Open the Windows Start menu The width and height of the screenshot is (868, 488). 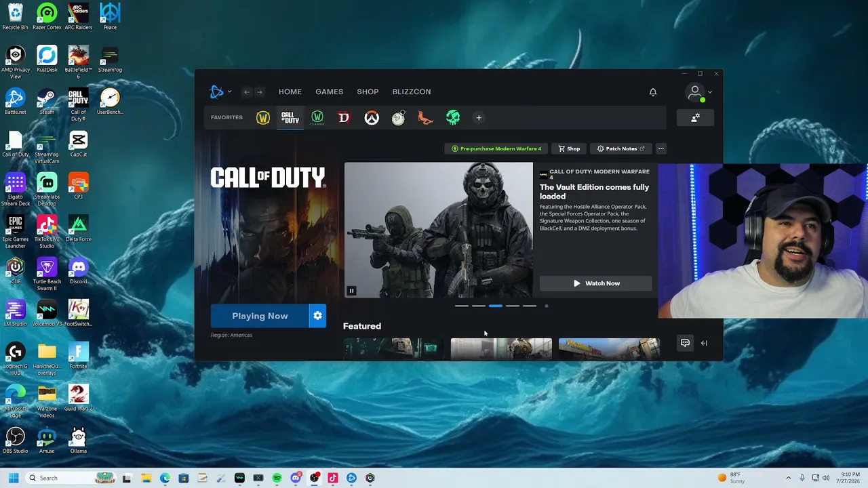coord(14,478)
